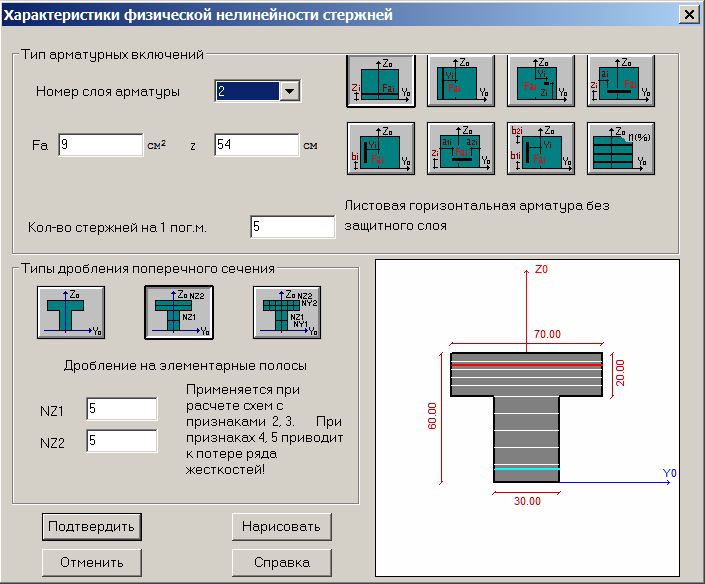The width and height of the screenshot is (705, 584).
Task: Click the red reinforcement layer line in preview
Action: coord(527,365)
